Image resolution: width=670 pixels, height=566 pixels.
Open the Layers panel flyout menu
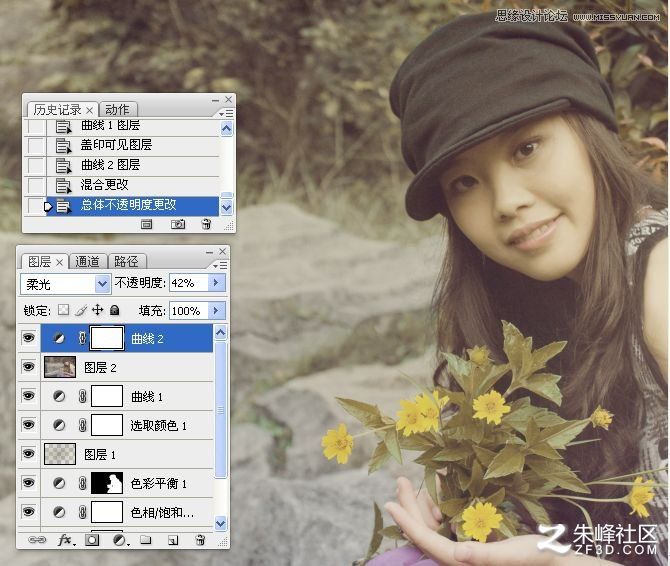point(220,265)
